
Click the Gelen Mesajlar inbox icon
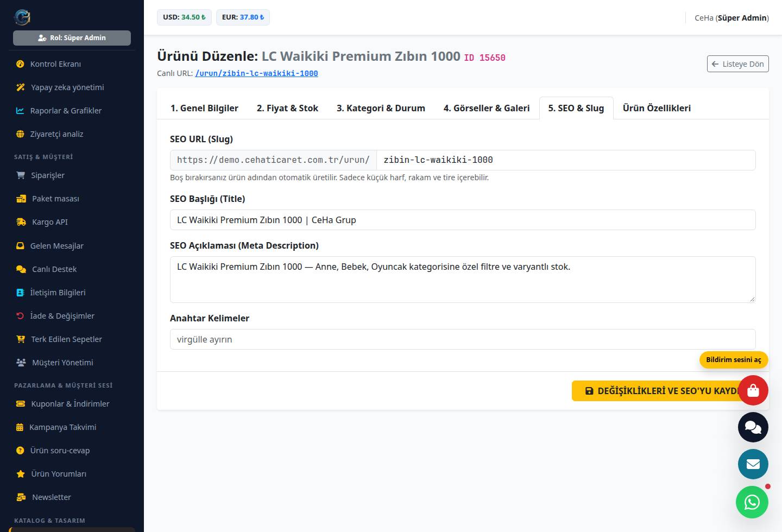pos(20,246)
